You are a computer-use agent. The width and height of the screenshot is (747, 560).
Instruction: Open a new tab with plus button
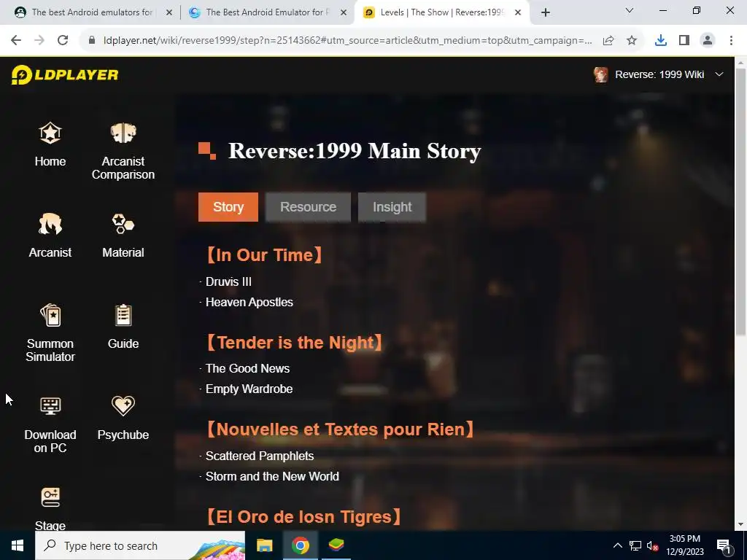(546, 12)
